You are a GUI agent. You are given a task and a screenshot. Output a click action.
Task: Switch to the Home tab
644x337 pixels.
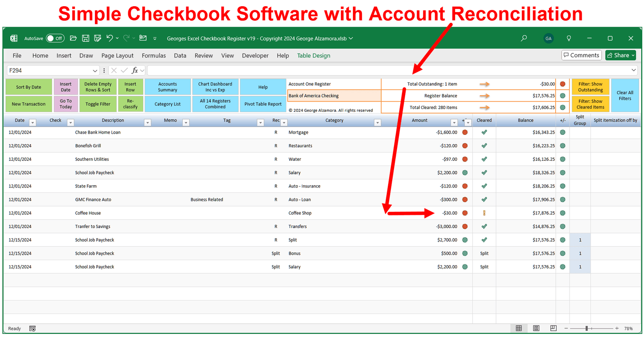tap(40, 56)
